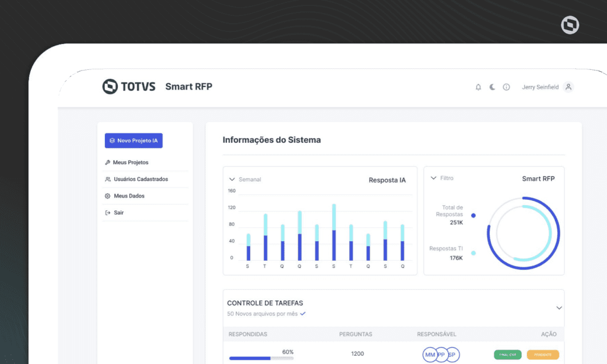Click the TOTVS emblem in the dark corner
The image size is (607, 364).
click(x=570, y=25)
